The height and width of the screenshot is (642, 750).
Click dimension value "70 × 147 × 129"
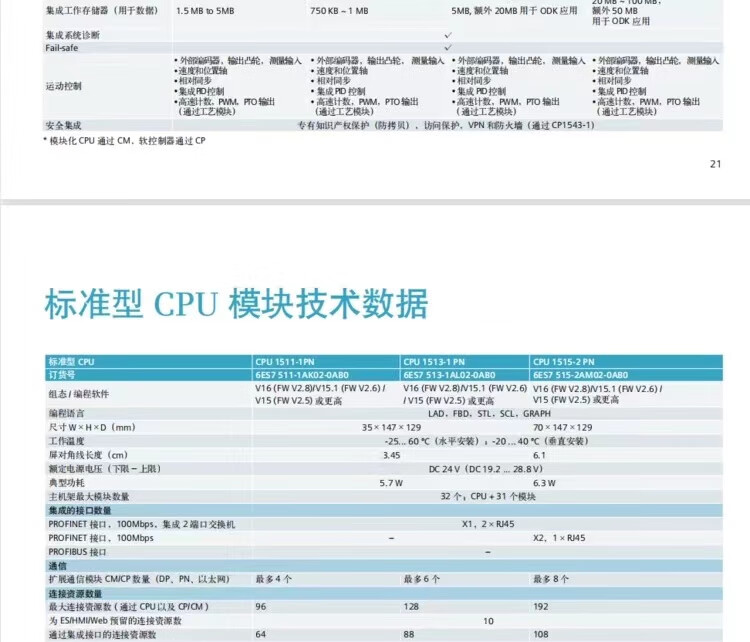[x=562, y=427]
